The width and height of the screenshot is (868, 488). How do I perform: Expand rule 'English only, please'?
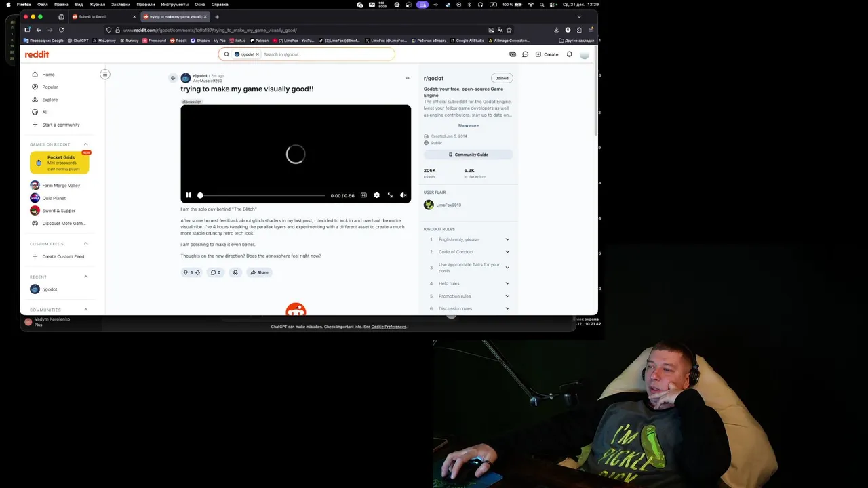[x=507, y=239]
